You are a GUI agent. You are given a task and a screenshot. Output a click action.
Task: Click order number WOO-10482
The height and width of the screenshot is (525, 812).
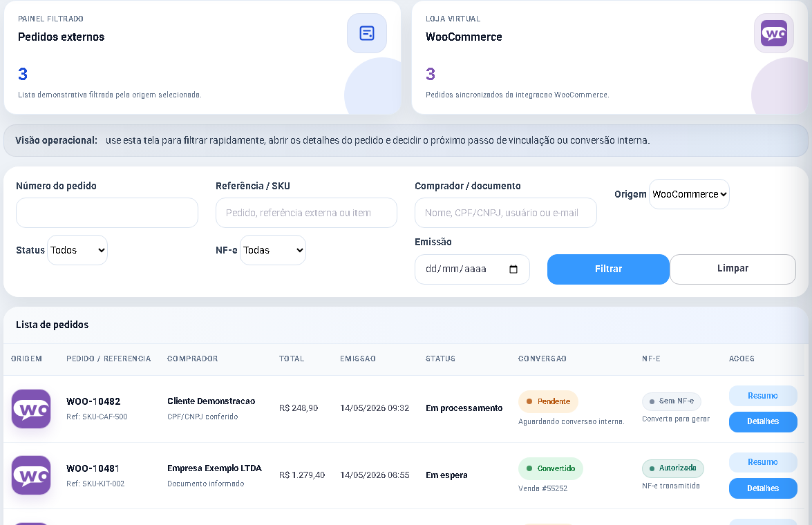click(93, 401)
